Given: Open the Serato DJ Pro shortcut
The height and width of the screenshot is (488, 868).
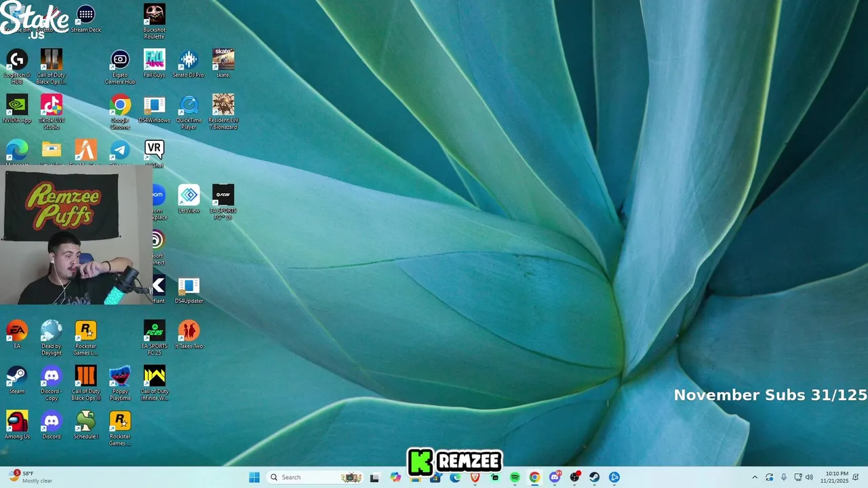Looking at the screenshot, I should point(189,64).
